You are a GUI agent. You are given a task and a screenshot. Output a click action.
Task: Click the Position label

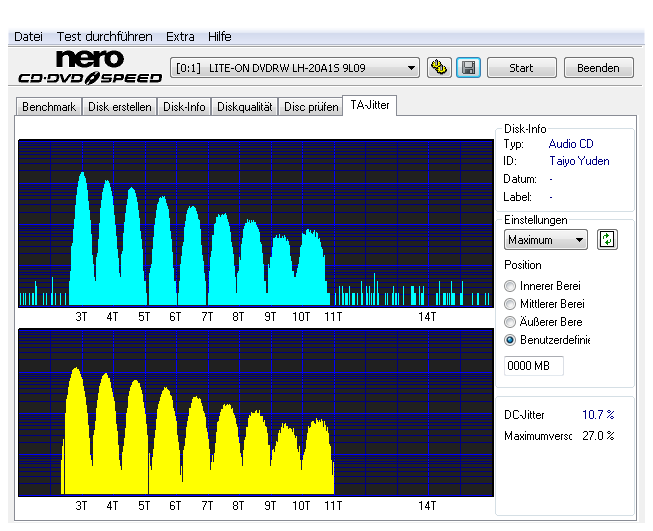click(523, 265)
